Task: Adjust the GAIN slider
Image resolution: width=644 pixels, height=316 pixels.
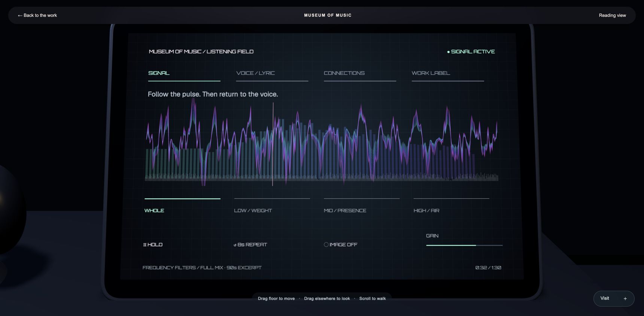Action: click(464, 245)
